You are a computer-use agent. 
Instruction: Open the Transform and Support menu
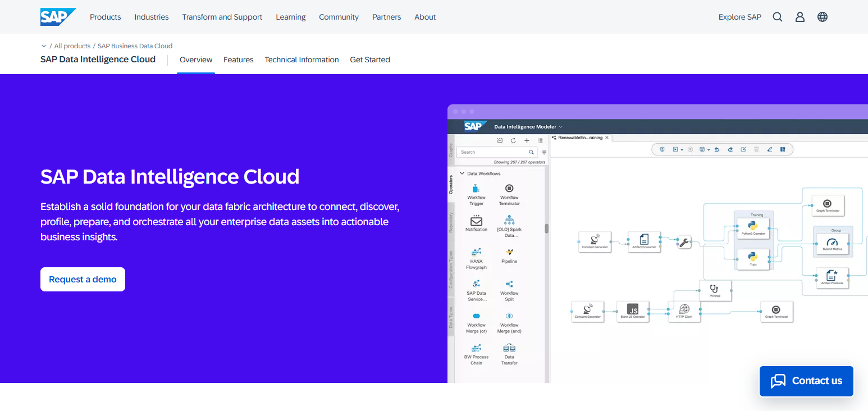pos(222,17)
